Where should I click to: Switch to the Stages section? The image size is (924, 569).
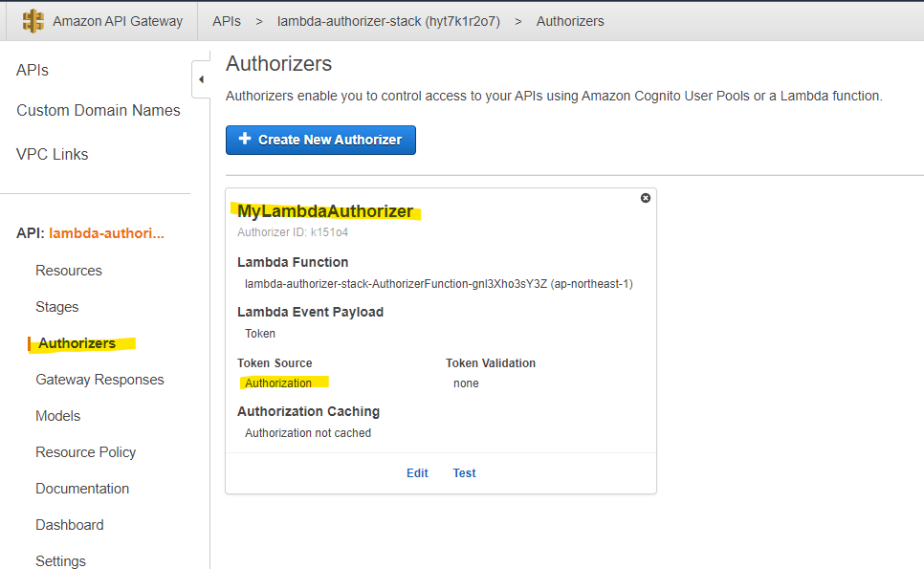(56, 306)
